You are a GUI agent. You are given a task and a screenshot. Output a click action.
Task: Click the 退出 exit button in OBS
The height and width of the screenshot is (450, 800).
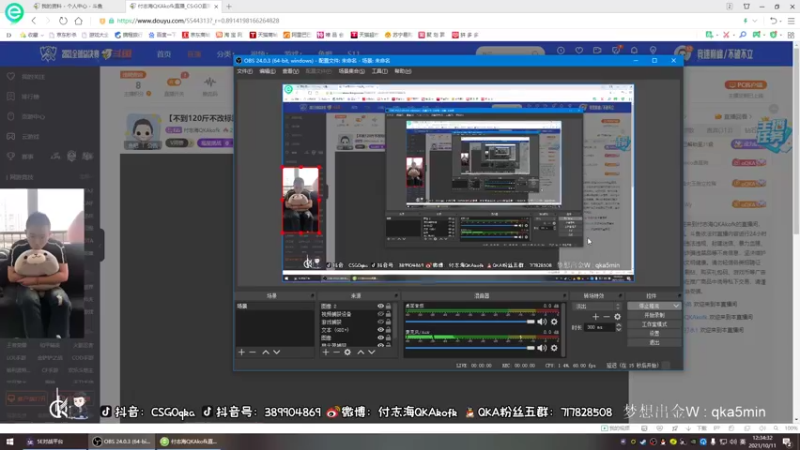point(654,343)
